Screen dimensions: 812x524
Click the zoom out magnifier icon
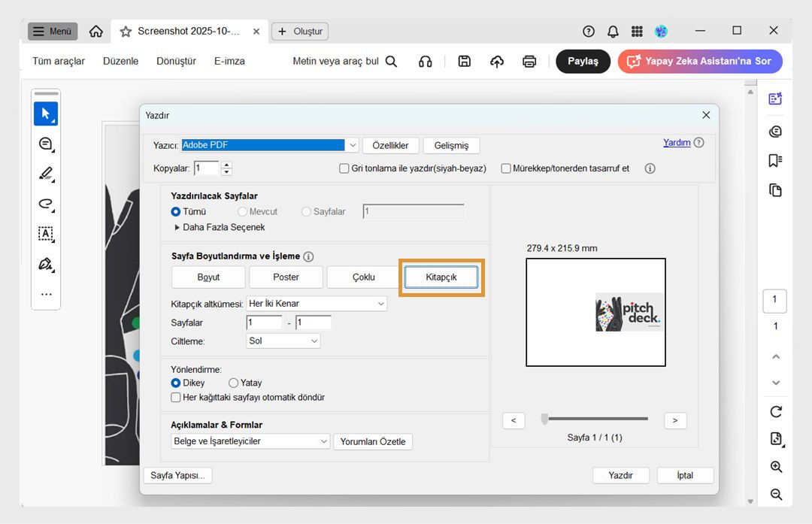(776, 494)
